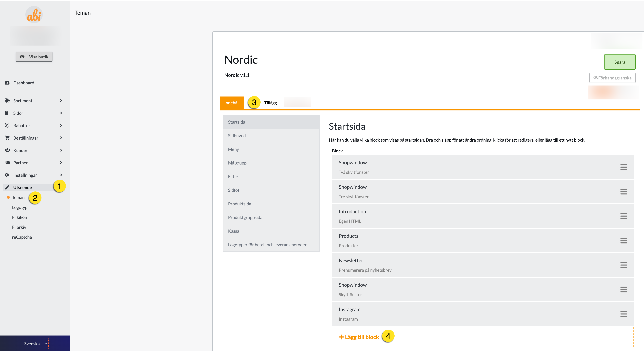Click Lägg till block link
Viewport: 644px width, 351px height.
(359, 337)
